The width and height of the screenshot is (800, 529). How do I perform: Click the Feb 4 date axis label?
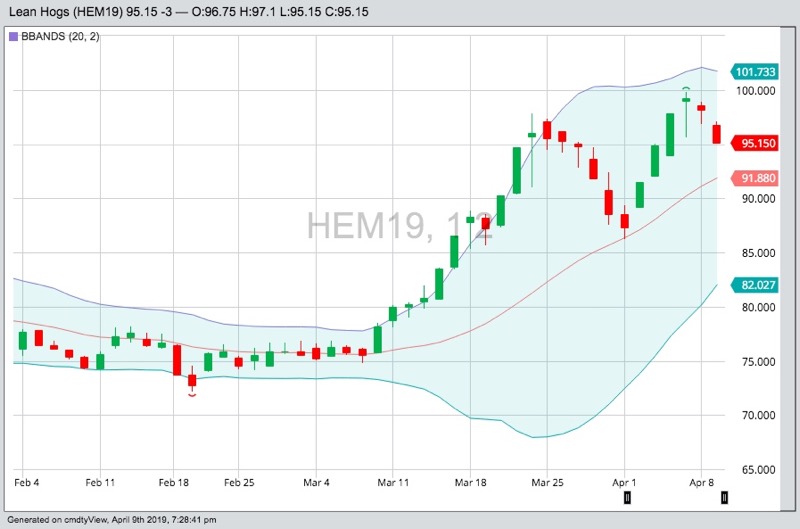(x=29, y=482)
